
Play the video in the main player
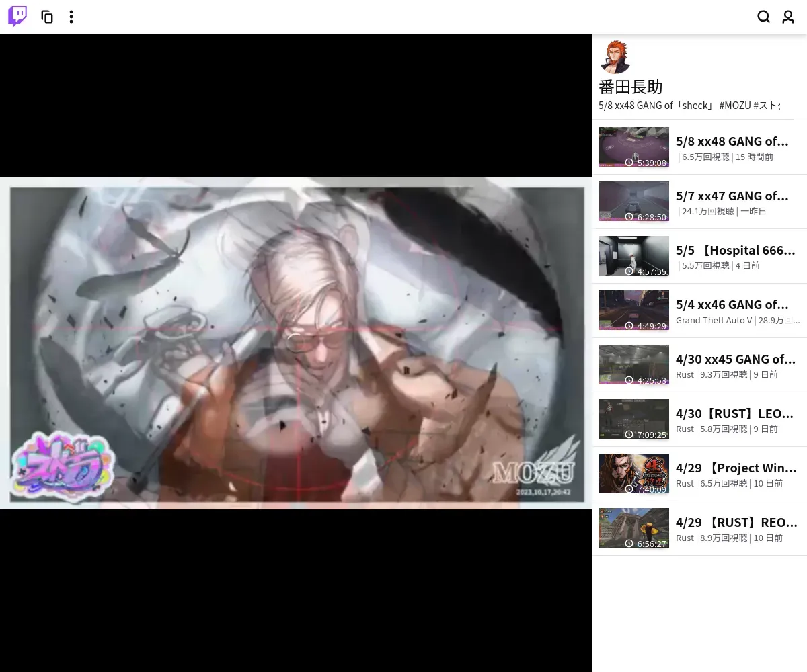(x=296, y=343)
